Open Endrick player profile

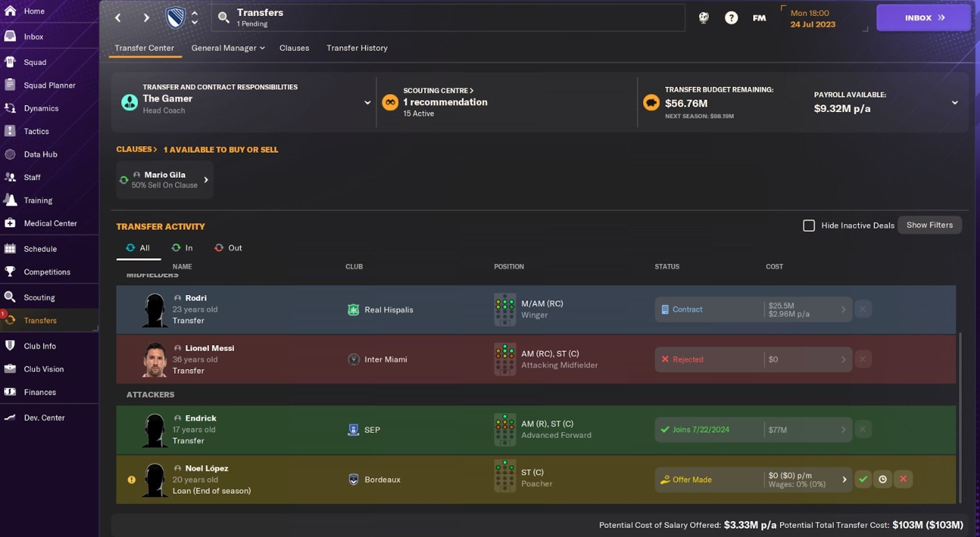tap(200, 418)
